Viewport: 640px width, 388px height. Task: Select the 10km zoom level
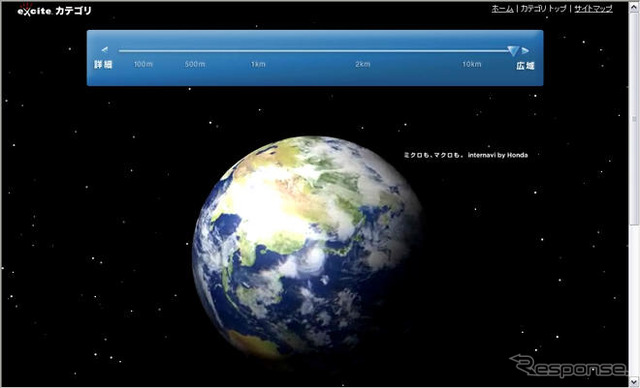point(471,64)
